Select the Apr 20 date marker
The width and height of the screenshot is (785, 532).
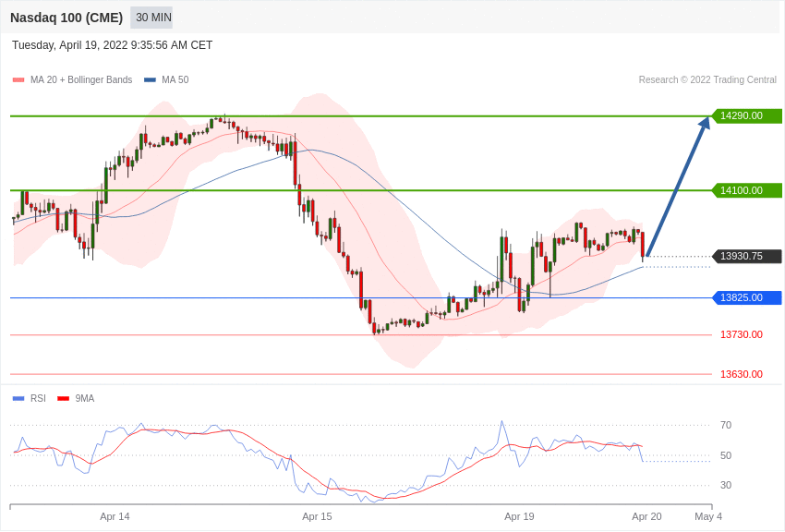coord(646,516)
